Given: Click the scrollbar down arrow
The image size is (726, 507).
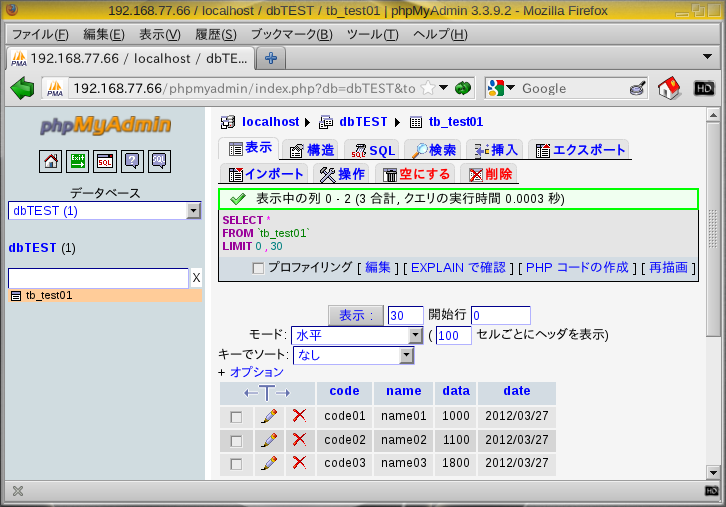Looking at the screenshot, I should [x=713, y=472].
